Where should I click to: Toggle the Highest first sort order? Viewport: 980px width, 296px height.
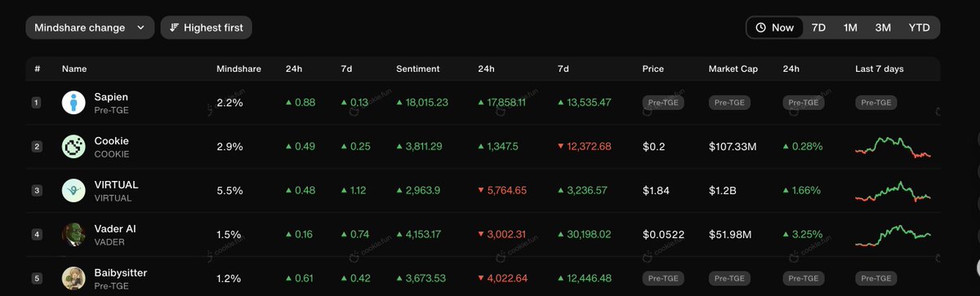click(x=207, y=28)
